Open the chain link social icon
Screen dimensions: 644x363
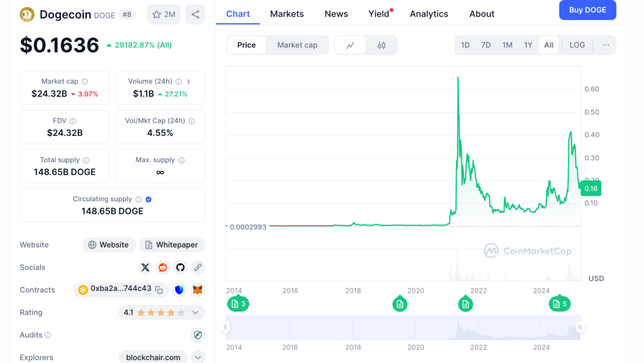(197, 267)
